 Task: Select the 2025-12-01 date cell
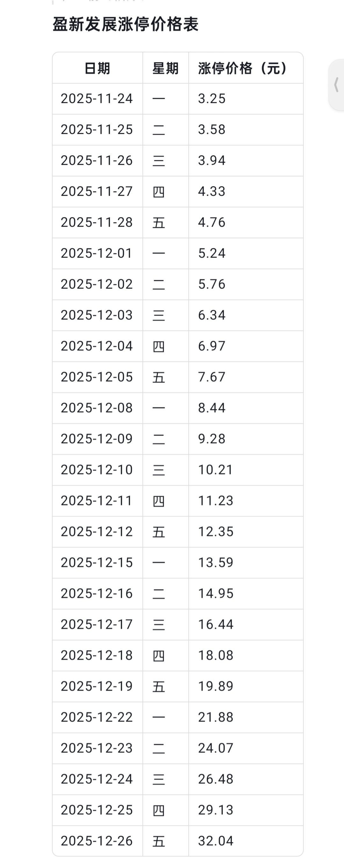pyautogui.click(x=97, y=254)
